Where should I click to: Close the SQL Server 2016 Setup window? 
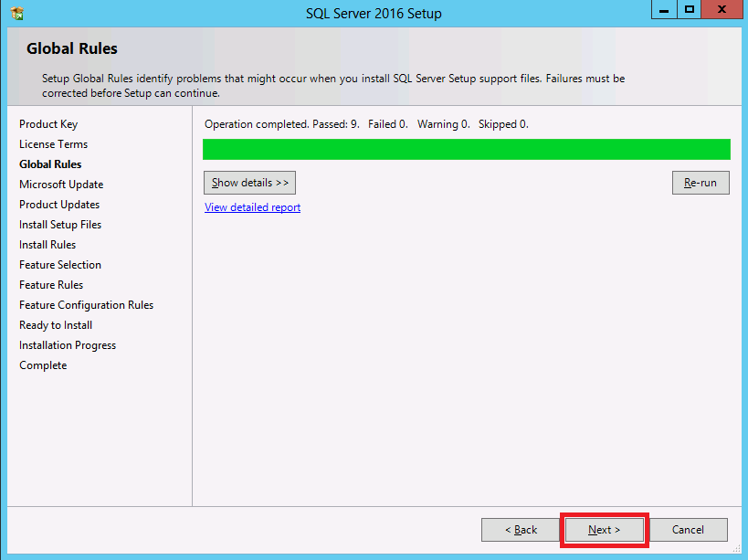tap(722, 9)
